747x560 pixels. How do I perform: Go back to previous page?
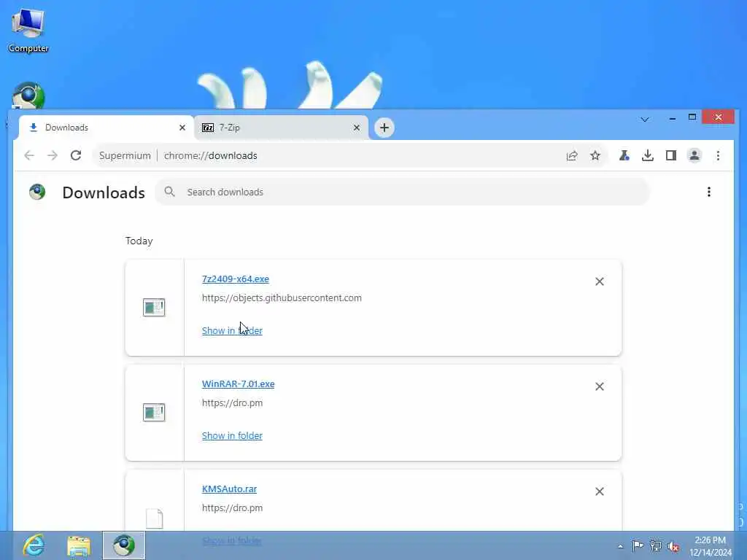(x=29, y=156)
